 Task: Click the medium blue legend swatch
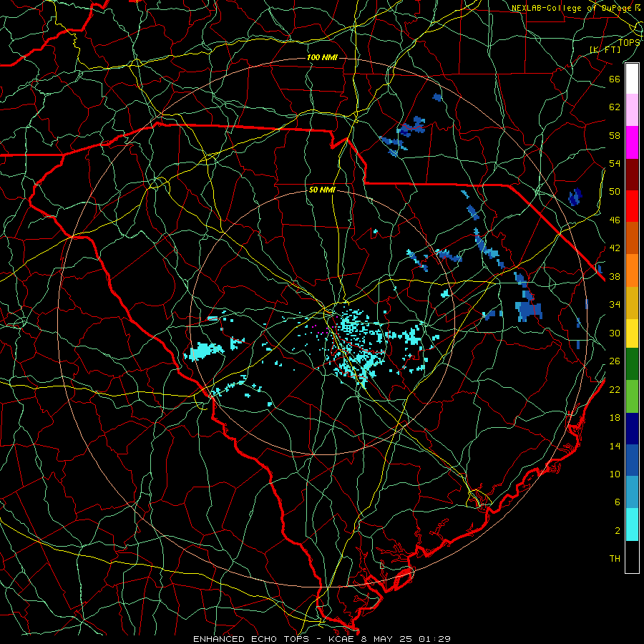[x=632, y=460]
